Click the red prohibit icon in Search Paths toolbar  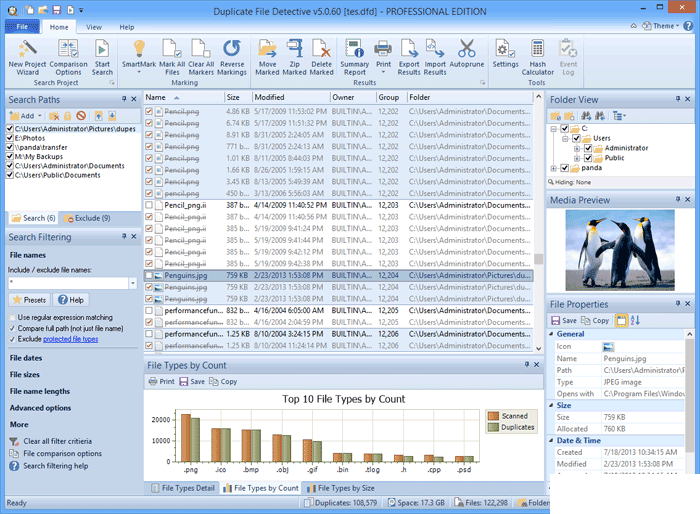point(81,116)
